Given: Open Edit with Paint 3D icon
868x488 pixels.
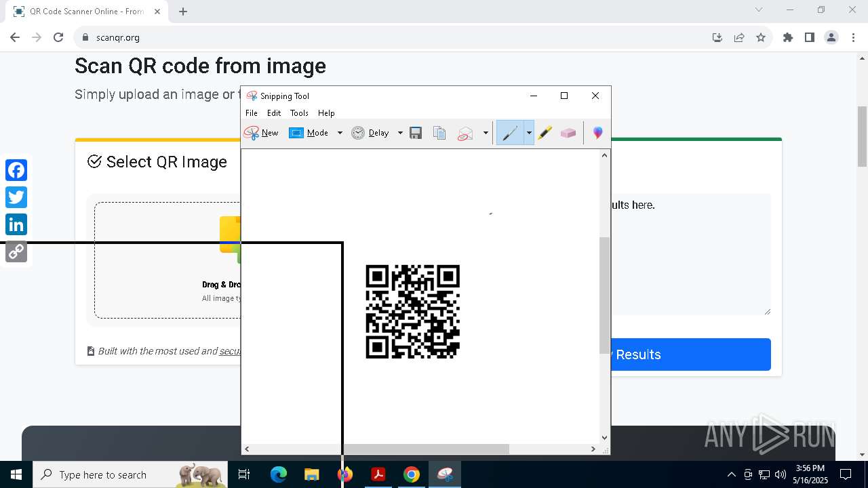Looking at the screenshot, I should tap(597, 133).
